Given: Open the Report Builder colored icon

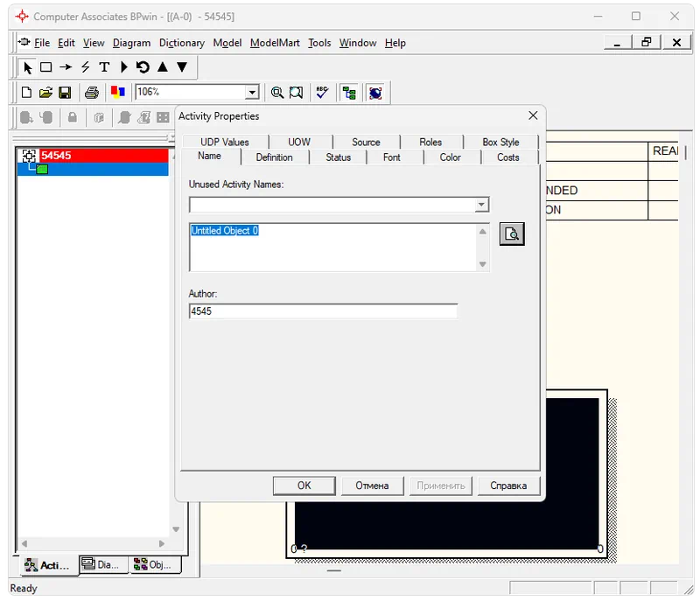Looking at the screenshot, I should (118, 92).
